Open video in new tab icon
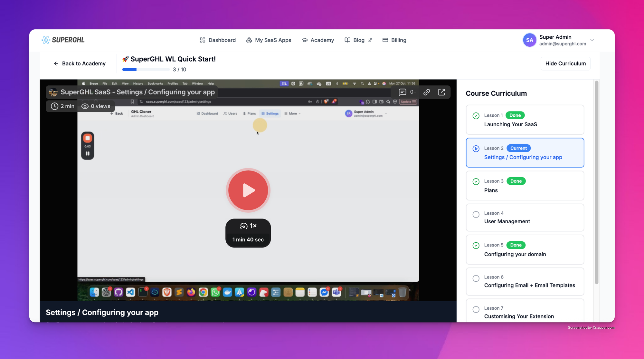This screenshot has width=644, height=359. 442,92
